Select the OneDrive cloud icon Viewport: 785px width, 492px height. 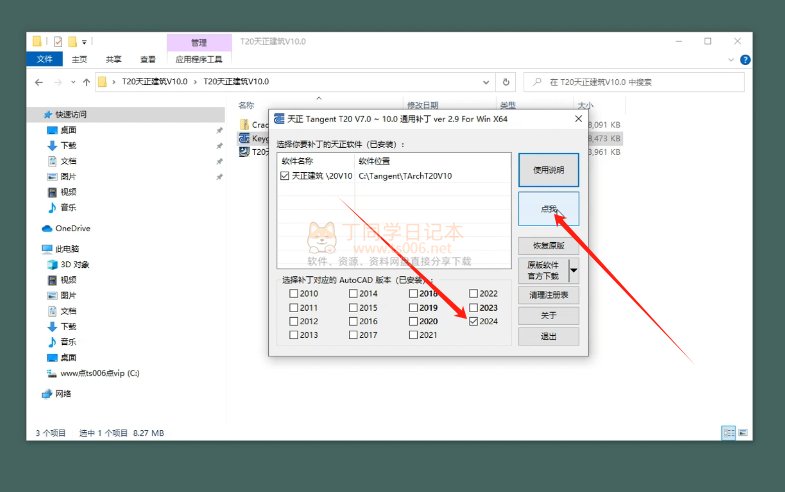[x=47, y=228]
